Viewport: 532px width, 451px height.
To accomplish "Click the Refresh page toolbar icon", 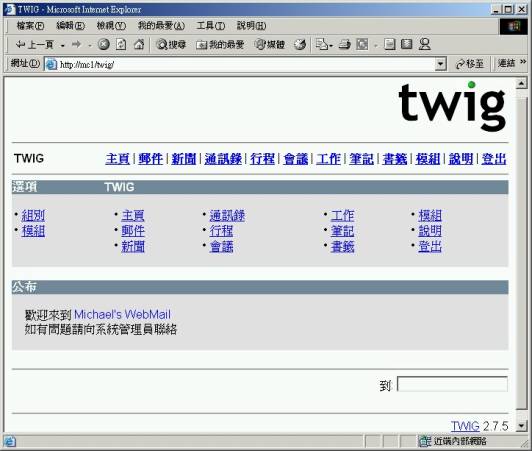I will [x=121, y=44].
